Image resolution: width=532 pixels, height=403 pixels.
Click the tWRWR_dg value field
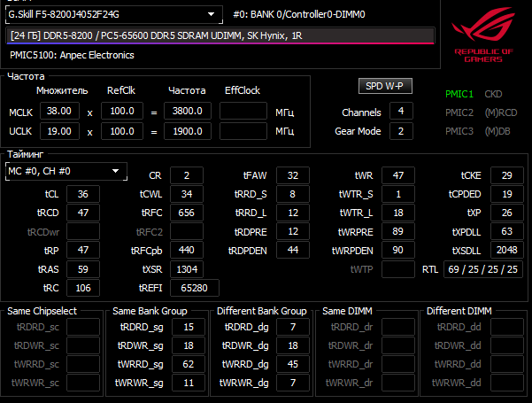(293, 383)
